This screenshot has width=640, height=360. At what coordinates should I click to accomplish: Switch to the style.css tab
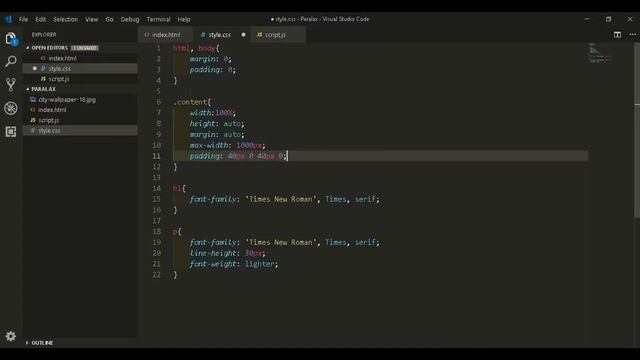(x=222, y=35)
